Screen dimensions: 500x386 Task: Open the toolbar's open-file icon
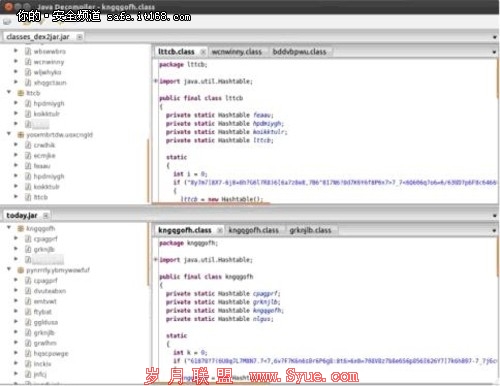coord(7,22)
